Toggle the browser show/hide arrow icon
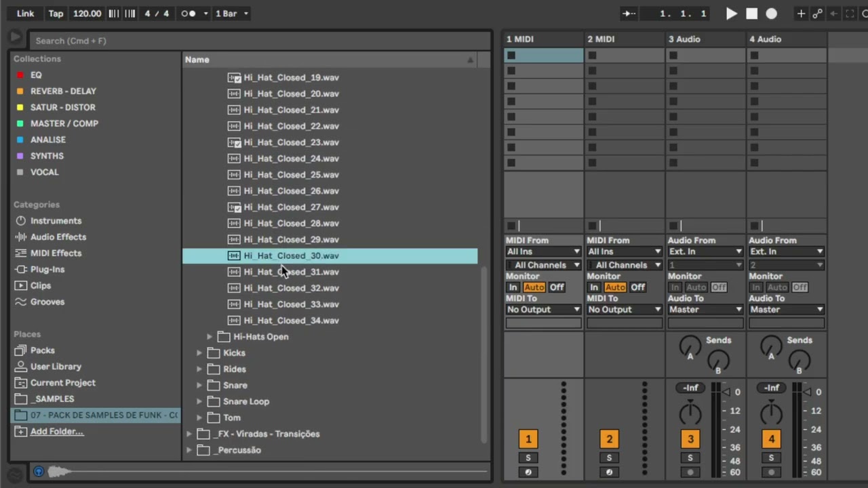 (x=15, y=37)
